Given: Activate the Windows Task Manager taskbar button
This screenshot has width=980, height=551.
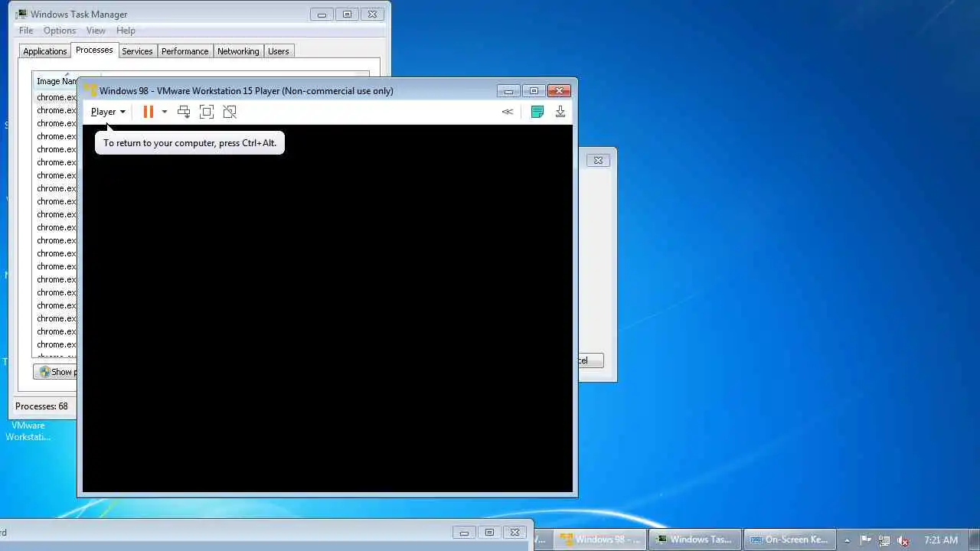Looking at the screenshot, I should pos(695,540).
